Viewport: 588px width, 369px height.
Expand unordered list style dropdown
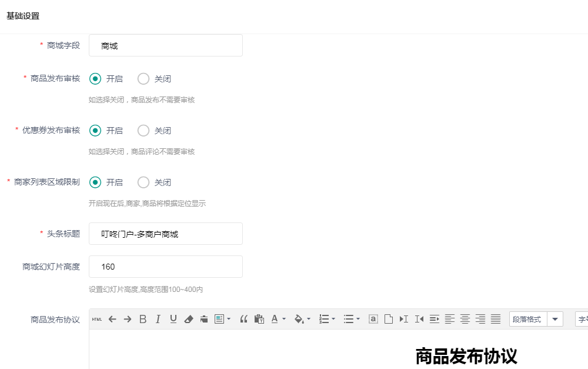click(x=358, y=319)
